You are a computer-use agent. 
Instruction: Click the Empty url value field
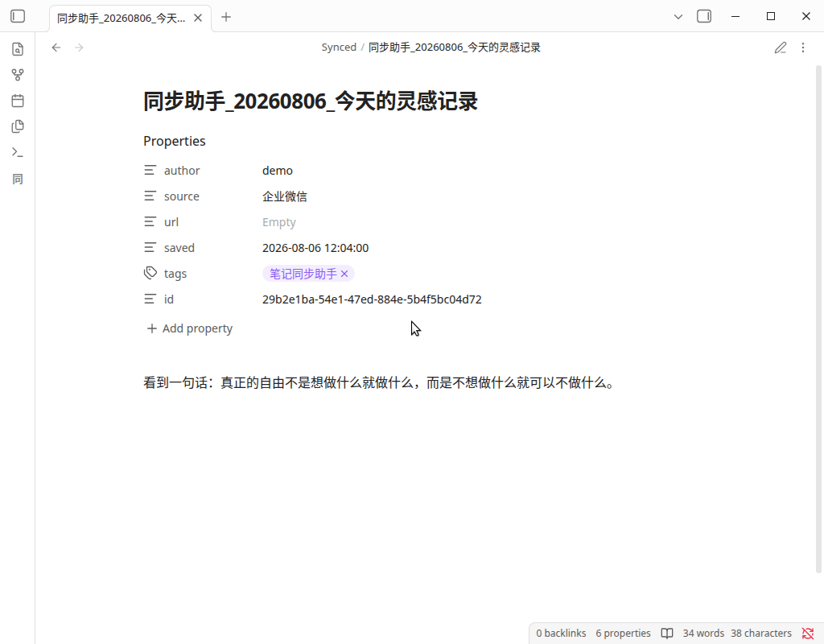click(279, 222)
